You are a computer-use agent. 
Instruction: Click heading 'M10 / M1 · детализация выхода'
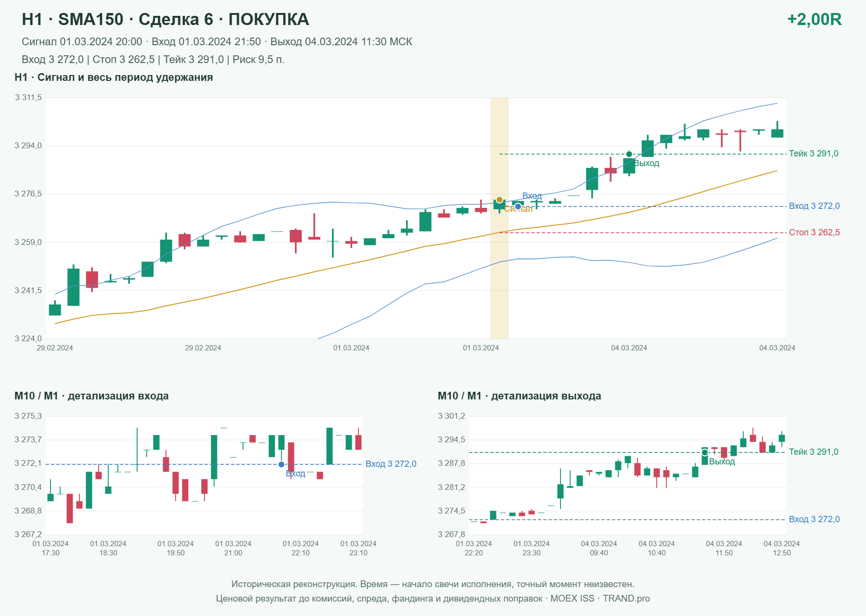pyautogui.click(x=520, y=396)
